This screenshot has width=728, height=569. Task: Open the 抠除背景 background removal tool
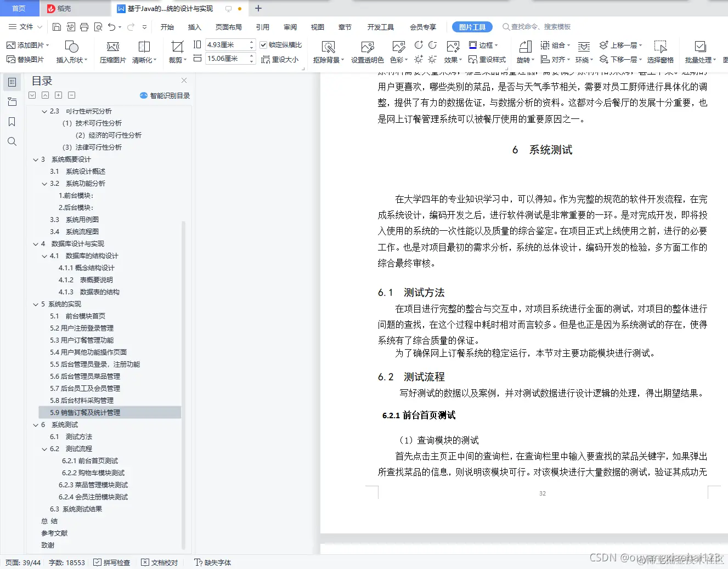pos(328,52)
